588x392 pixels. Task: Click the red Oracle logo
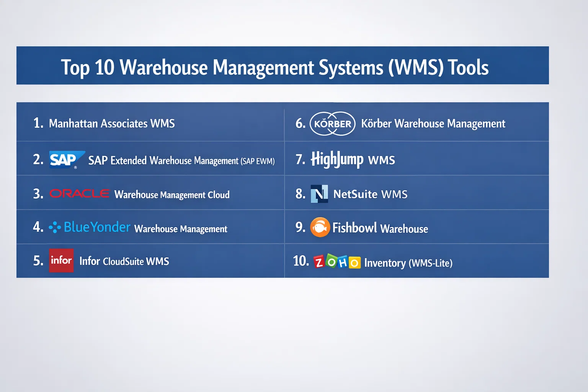(80, 194)
